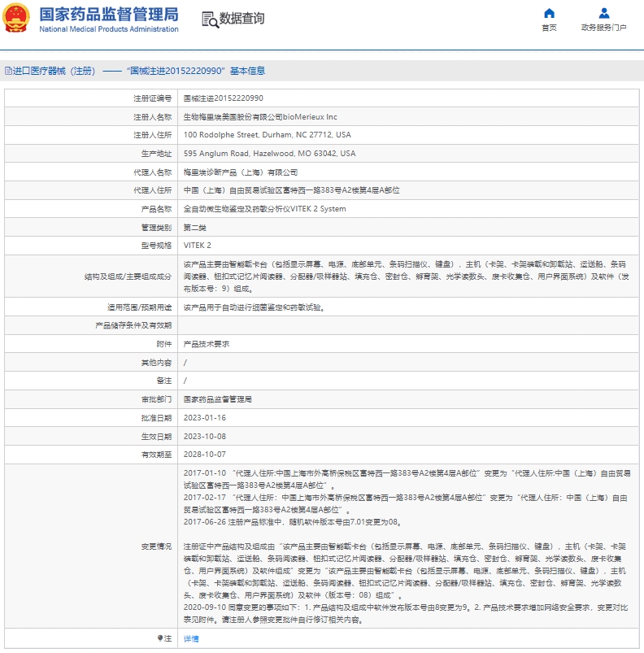This screenshot has width=644, height=653.
Task: Click the document icon before 进口医疗器械
Action: (8, 71)
